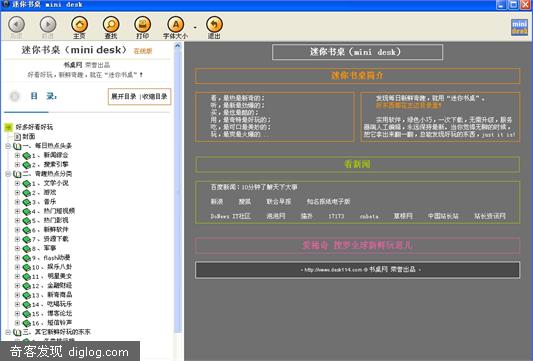Click the green book icon for 5、热门影视

tap(27, 221)
